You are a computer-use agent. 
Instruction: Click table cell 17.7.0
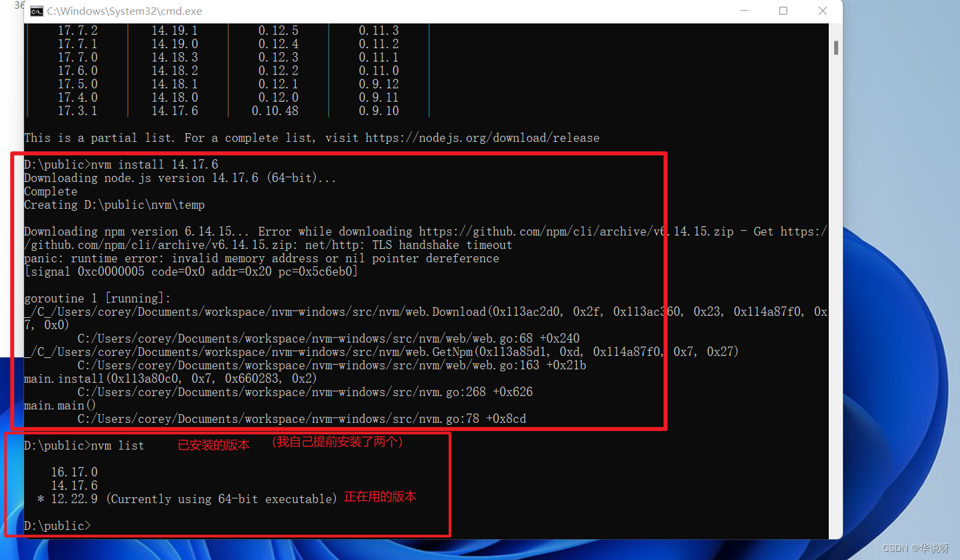tap(78, 58)
